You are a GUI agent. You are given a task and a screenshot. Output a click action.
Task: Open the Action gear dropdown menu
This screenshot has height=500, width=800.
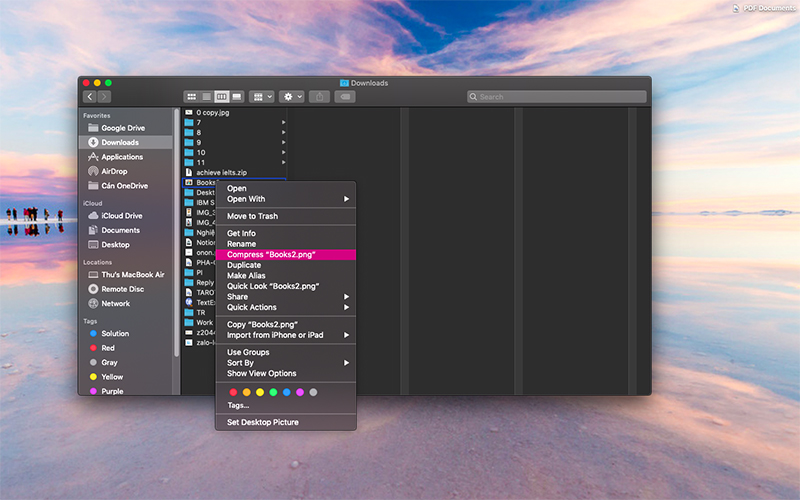(x=291, y=97)
